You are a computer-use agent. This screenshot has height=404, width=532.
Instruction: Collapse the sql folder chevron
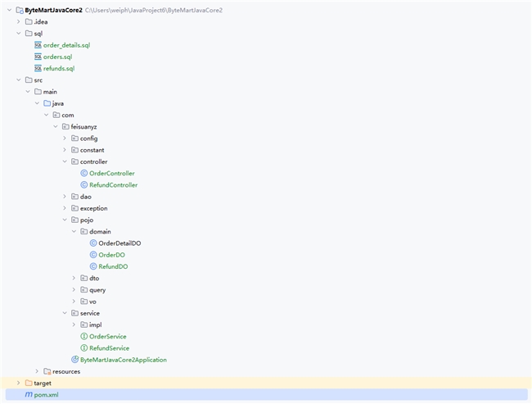(19, 34)
